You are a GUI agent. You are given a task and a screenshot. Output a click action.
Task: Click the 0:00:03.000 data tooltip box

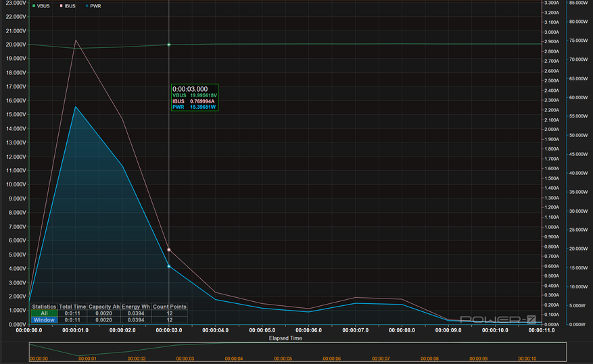point(194,97)
